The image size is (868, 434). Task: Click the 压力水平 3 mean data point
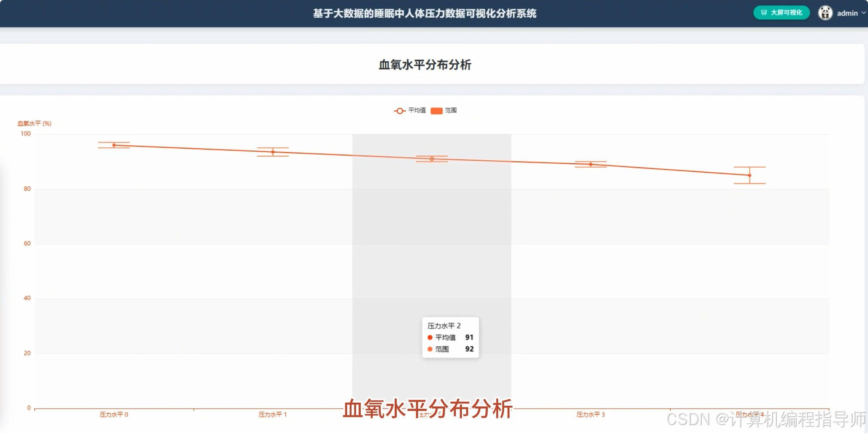pos(591,164)
